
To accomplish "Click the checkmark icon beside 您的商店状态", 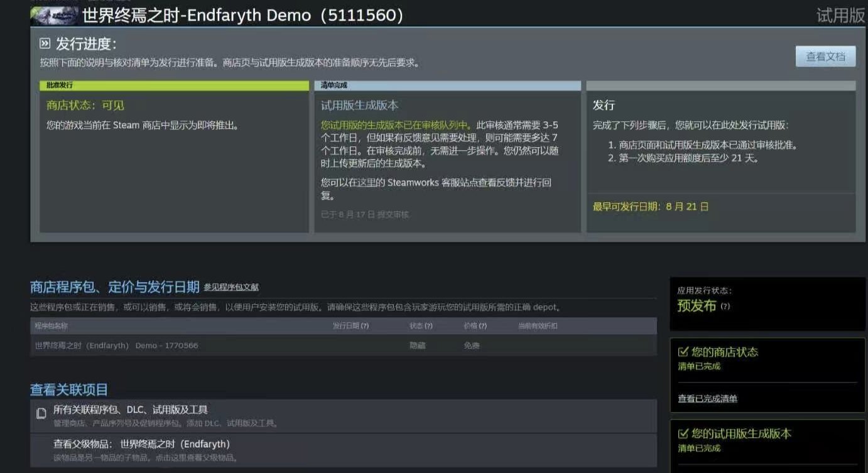I will click(683, 352).
